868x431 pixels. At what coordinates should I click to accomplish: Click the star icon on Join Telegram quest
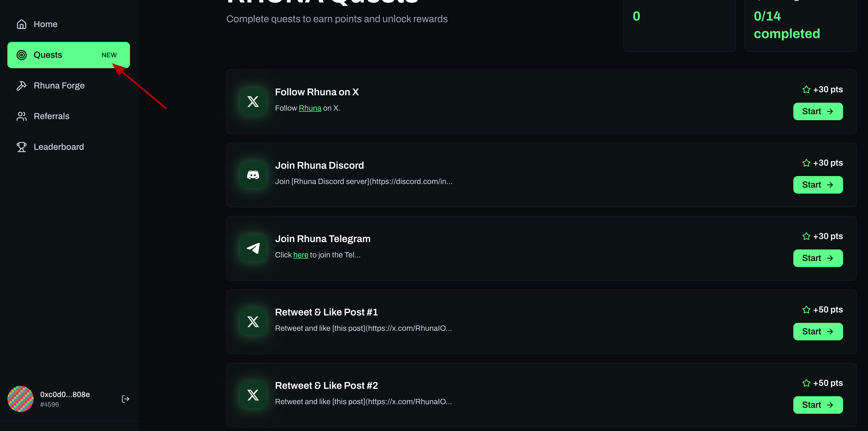point(806,236)
